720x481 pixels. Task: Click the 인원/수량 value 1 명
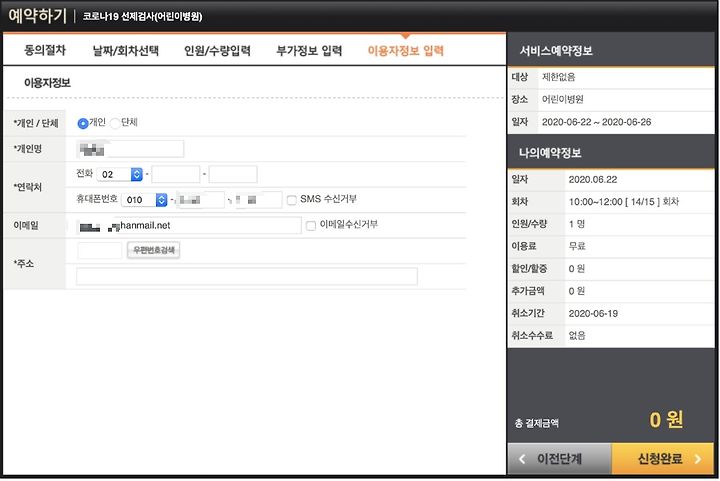pyautogui.click(x=577, y=224)
